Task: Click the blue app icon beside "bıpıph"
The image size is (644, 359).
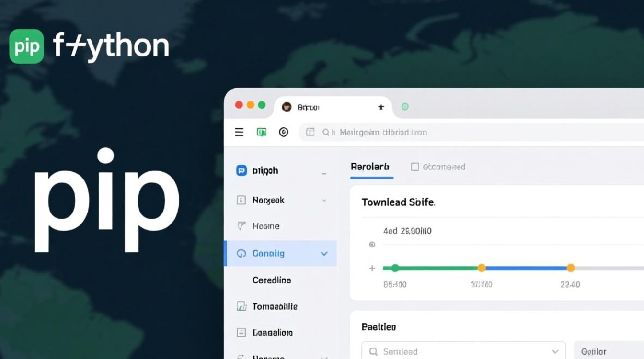Action: tap(241, 170)
